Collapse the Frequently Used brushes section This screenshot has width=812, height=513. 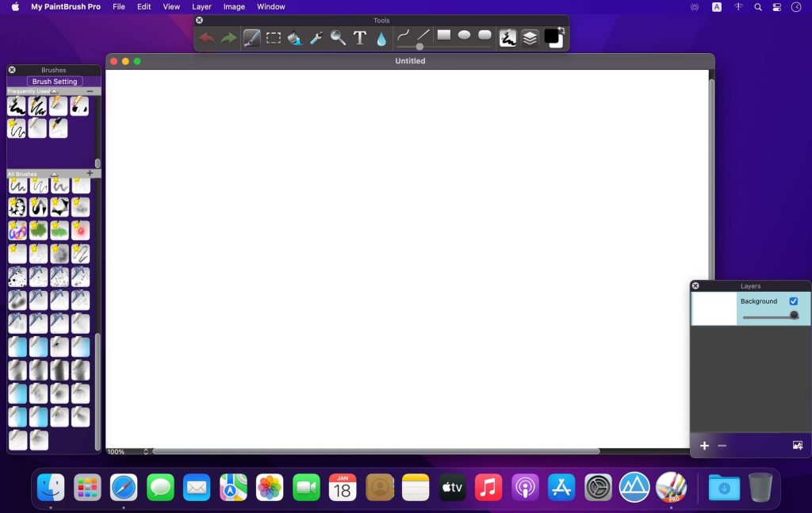(54, 91)
